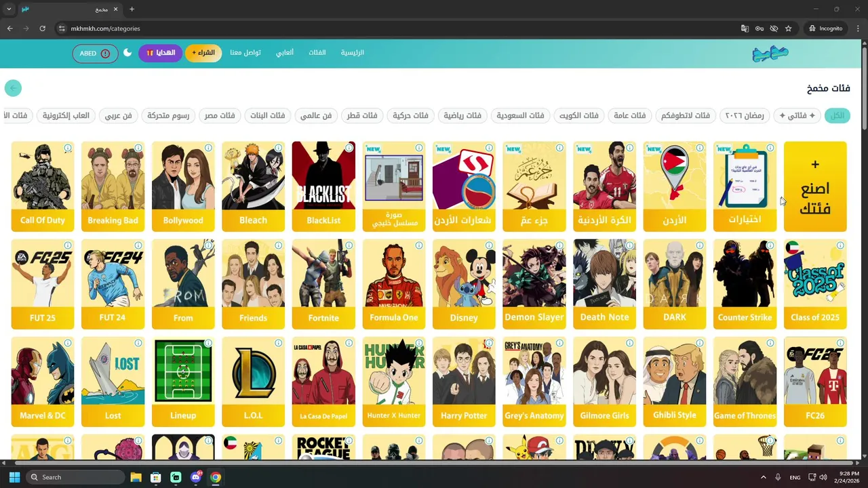Open تواصل معنا contact page
868x488 pixels.
245,53
